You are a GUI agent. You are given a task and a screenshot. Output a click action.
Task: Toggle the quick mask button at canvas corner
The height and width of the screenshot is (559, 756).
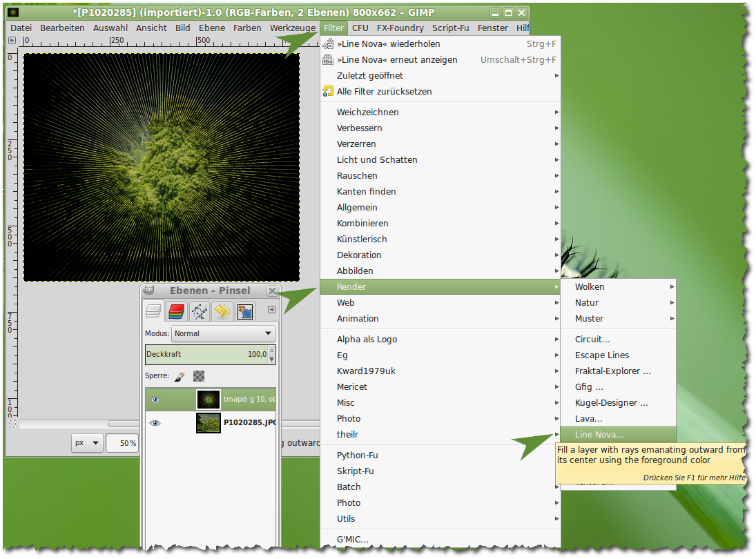pyautogui.click(x=12, y=424)
